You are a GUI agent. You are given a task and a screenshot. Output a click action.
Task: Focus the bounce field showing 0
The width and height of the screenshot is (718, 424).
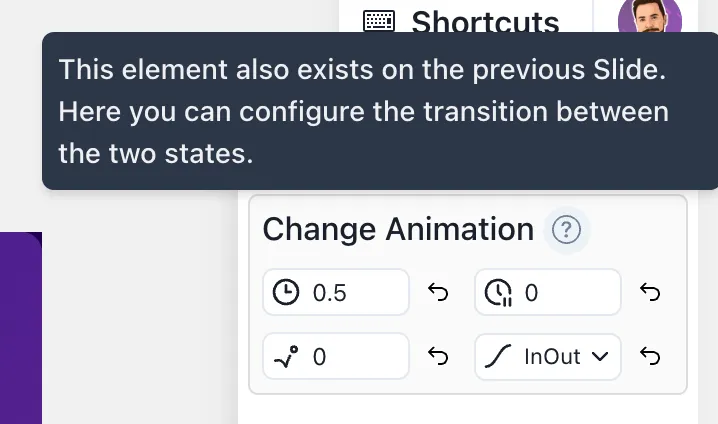coord(336,356)
